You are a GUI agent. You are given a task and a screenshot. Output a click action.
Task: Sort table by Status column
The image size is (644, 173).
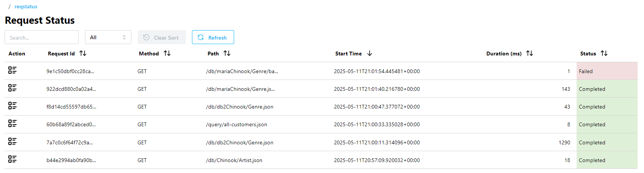604,54
